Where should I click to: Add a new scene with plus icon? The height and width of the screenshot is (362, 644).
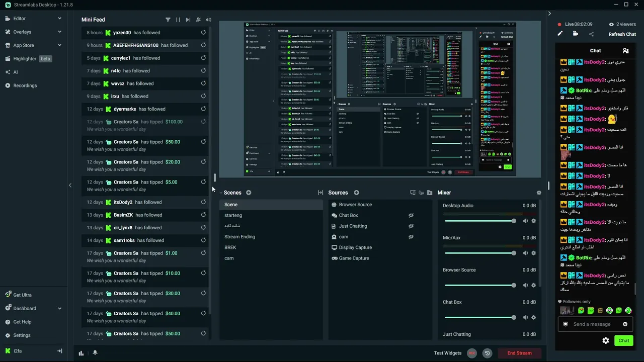[x=249, y=193]
